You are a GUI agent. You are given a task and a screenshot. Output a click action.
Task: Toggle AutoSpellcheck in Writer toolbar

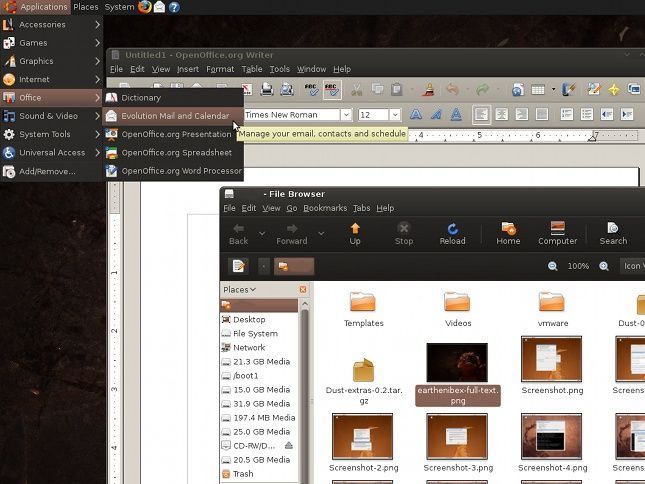[332, 90]
